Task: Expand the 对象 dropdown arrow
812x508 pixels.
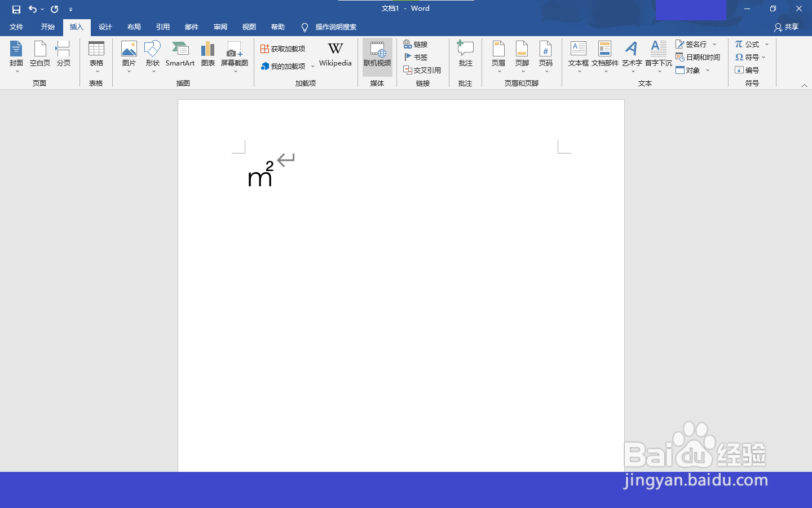Action: click(708, 70)
